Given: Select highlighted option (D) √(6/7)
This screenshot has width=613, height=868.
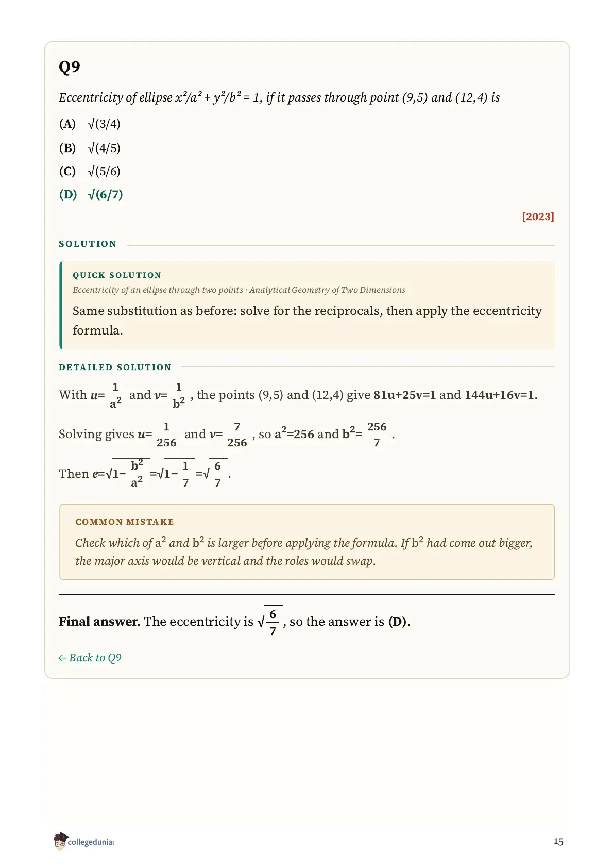Looking at the screenshot, I should [x=91, y=194].
